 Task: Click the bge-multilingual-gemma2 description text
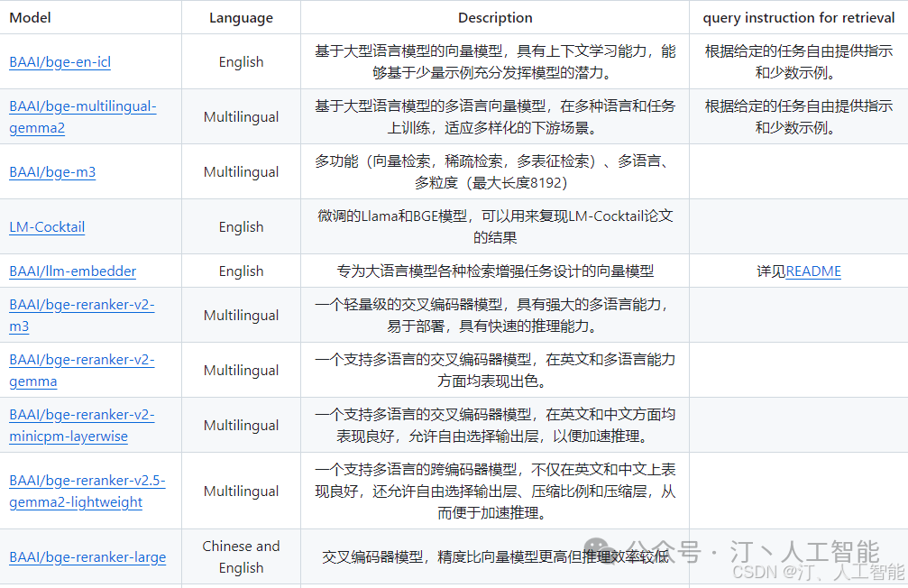point(495,117)
